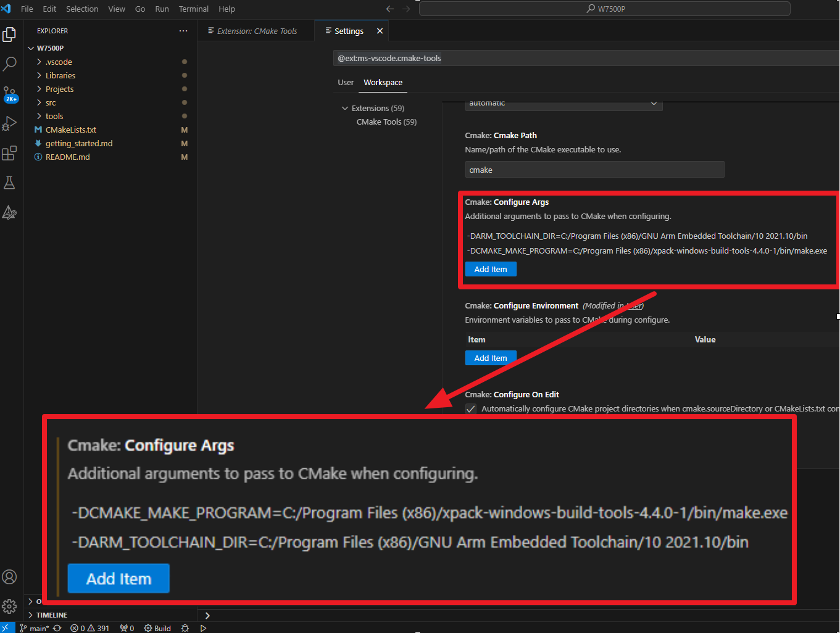Viewport: 840px width, 633px height.
Task: Open the Testing flask icon
Action: 9,183
